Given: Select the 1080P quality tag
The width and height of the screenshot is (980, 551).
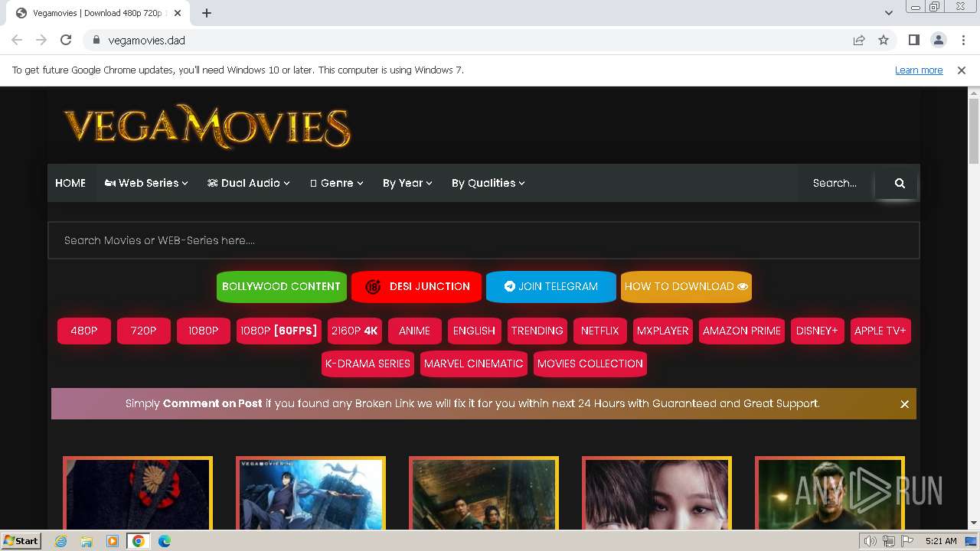Looking at the screenshot, I should (204, 331).
